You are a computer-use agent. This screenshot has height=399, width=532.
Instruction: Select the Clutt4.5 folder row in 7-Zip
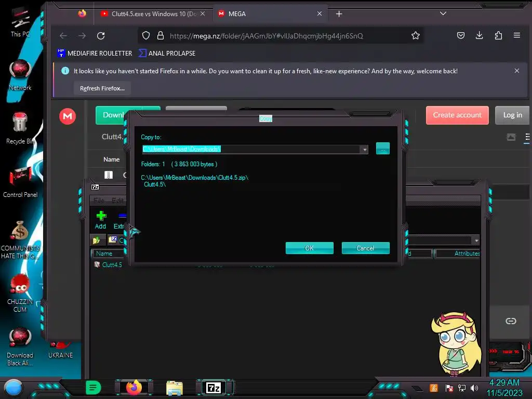[109, 264]
